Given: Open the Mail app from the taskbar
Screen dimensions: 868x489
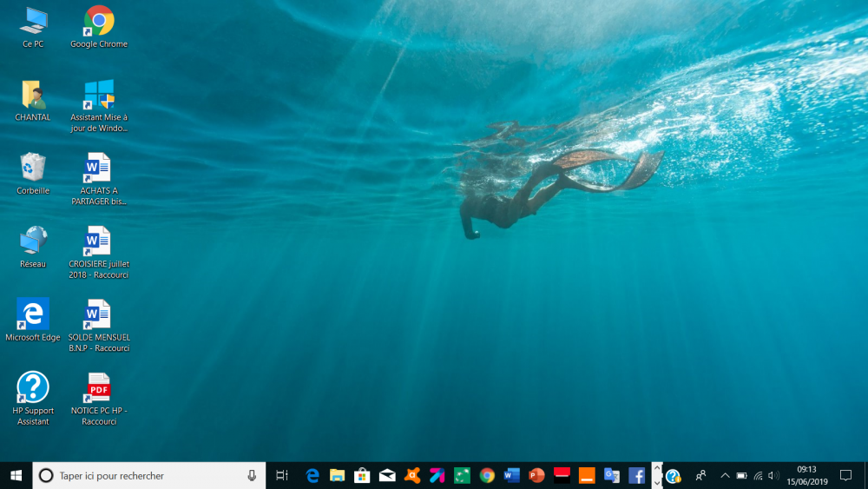Looking at the screenshot, I should [387, 475].
